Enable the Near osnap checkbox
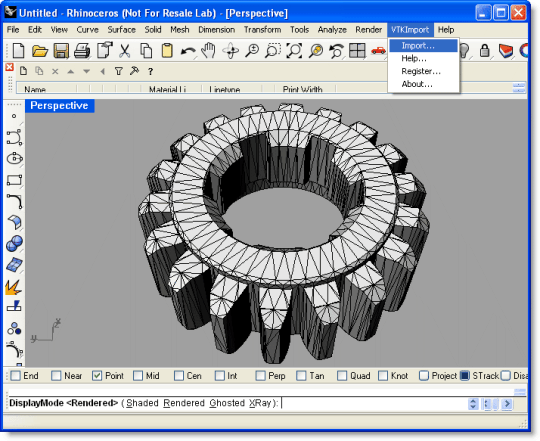The height and width of the screenshot is (441, 540). point(56,376)
